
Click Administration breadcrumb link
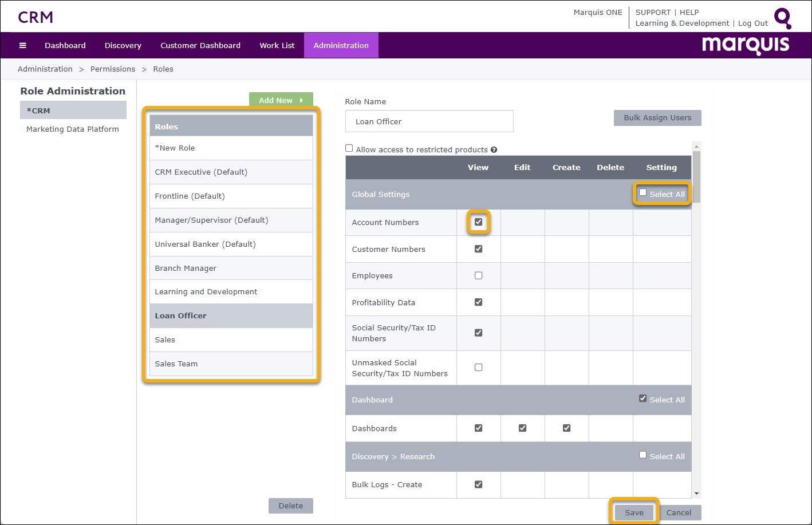coord(45,69)
